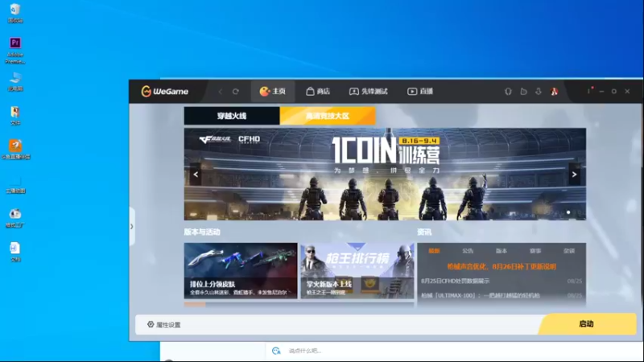
Task: Click the 资讯 section heading
Action: pyautogui.click(x=424, y=232)
